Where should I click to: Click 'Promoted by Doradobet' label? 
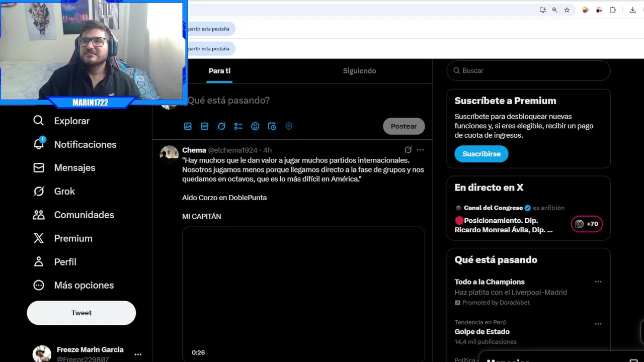492,303
